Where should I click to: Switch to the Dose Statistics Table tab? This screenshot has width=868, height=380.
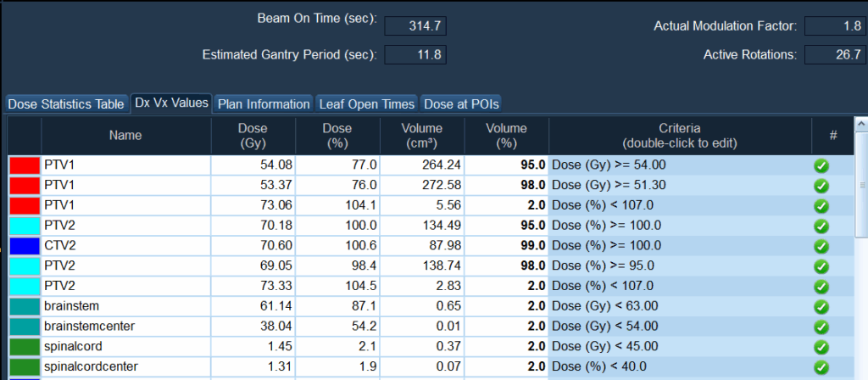click(x=65, y=104)
